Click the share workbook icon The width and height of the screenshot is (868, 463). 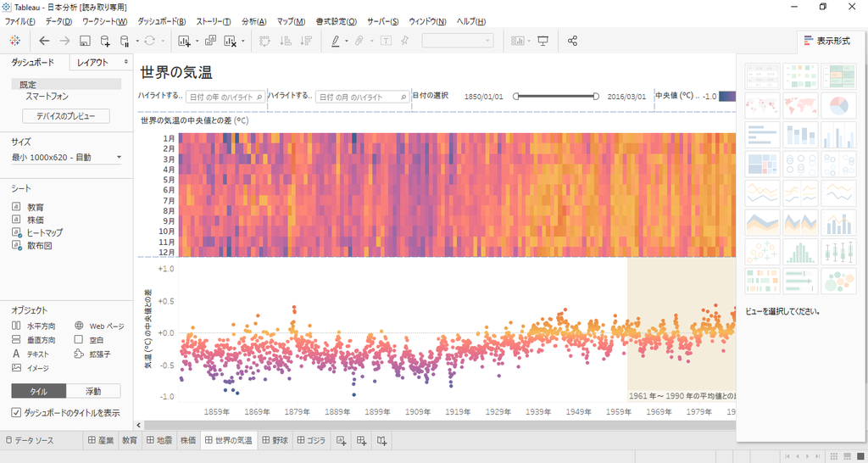[573, 41]
